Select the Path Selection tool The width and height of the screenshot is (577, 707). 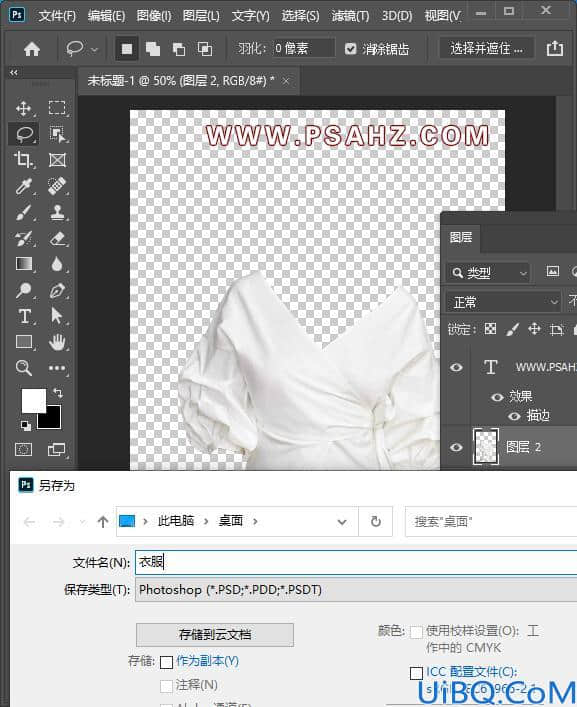coord(57,316)
